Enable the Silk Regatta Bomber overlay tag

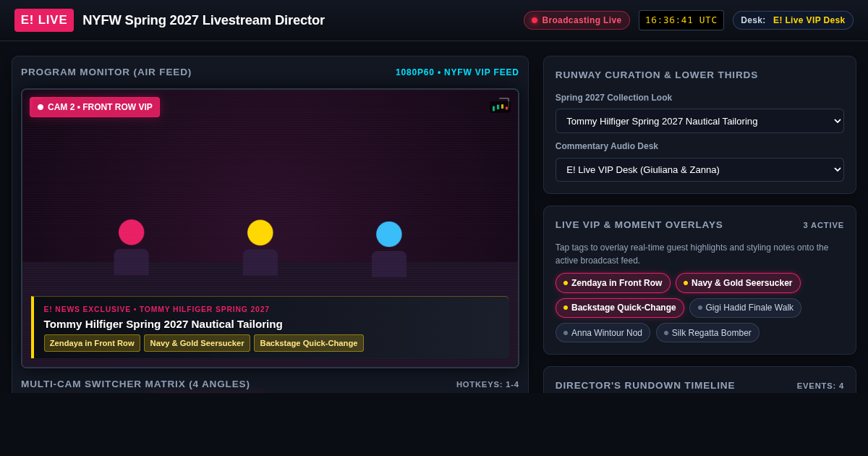pos(707,333)
